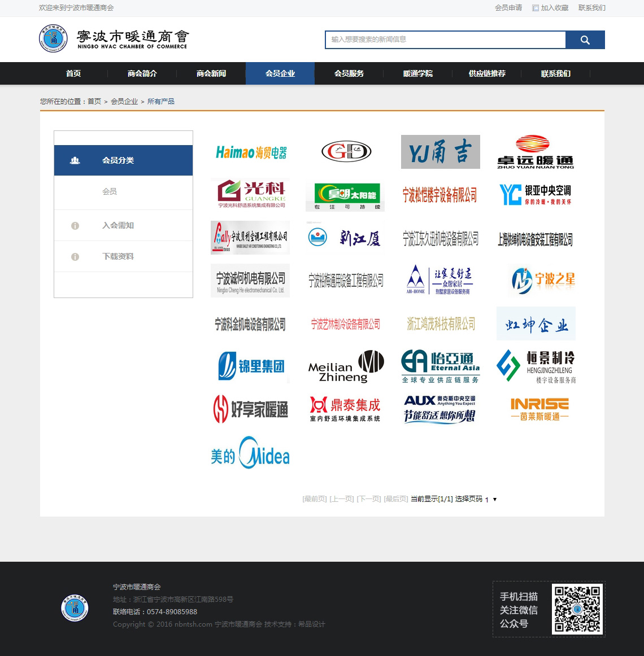Image resolution: width=644 pixels, height=656 pixels.
Task: Open the 鼎泰集成 member logo
Action: (346, 409)
